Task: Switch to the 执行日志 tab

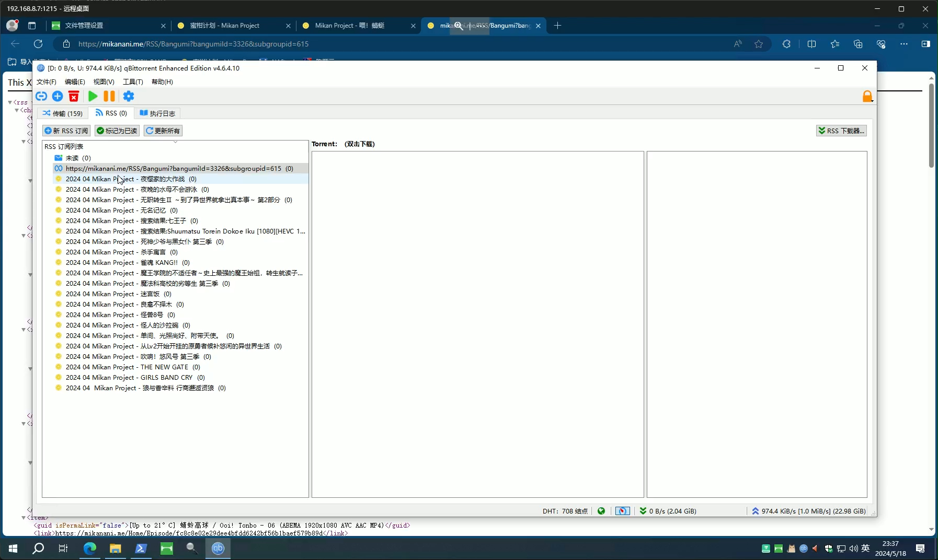Action: click(157, 113)
